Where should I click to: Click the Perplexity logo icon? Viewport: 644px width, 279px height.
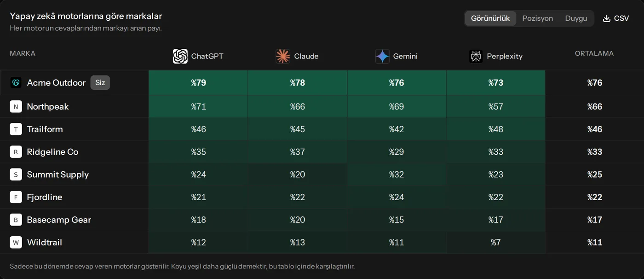click(476, 56)
